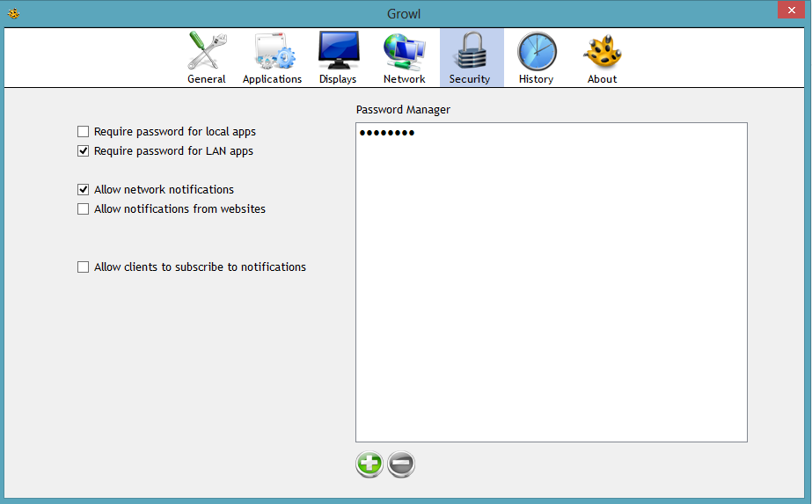
Task: Open the General settings tab
Action: tap(207, 57)
